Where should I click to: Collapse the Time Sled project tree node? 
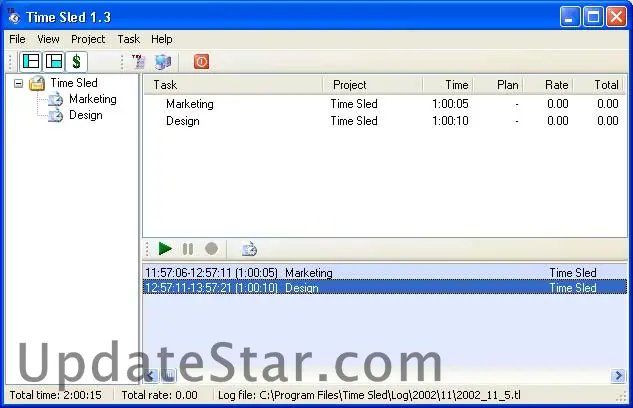pos(18,83)
